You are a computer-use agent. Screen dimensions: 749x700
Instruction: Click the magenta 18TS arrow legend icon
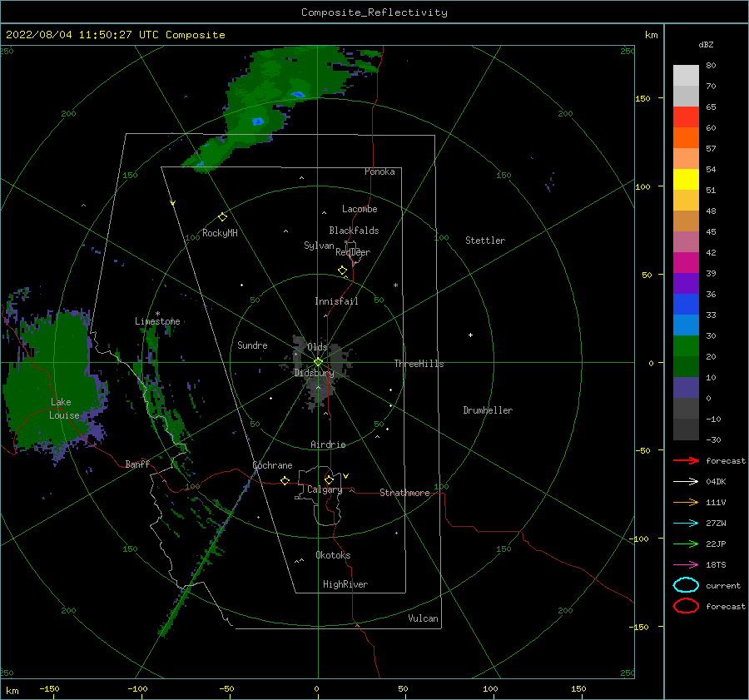pos(686,565)
